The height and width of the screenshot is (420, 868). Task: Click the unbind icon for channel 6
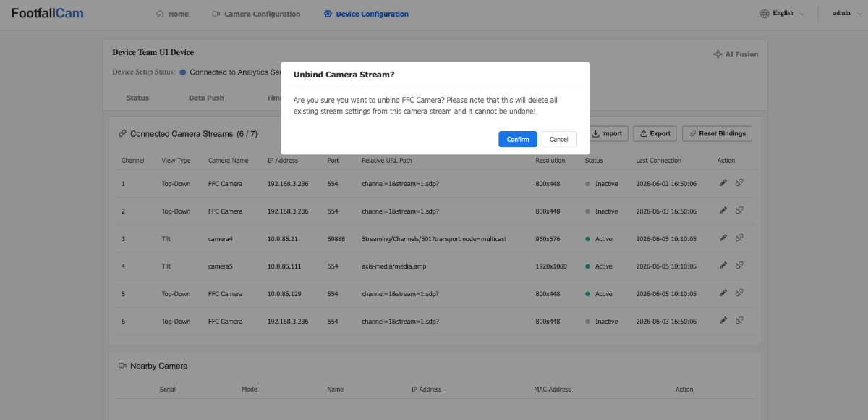coord(739,321)
